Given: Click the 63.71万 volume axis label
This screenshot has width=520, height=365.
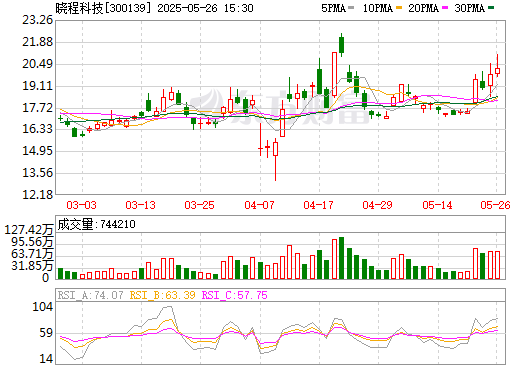Looking at the screenshot, I should (32, 254).
